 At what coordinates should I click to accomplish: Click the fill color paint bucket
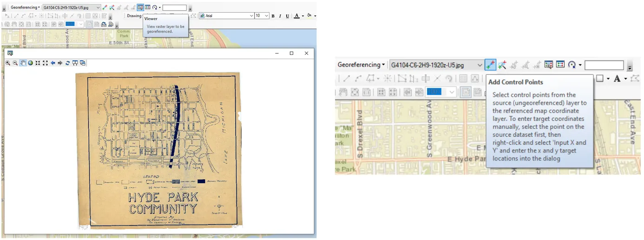click(x=309, y=16)
